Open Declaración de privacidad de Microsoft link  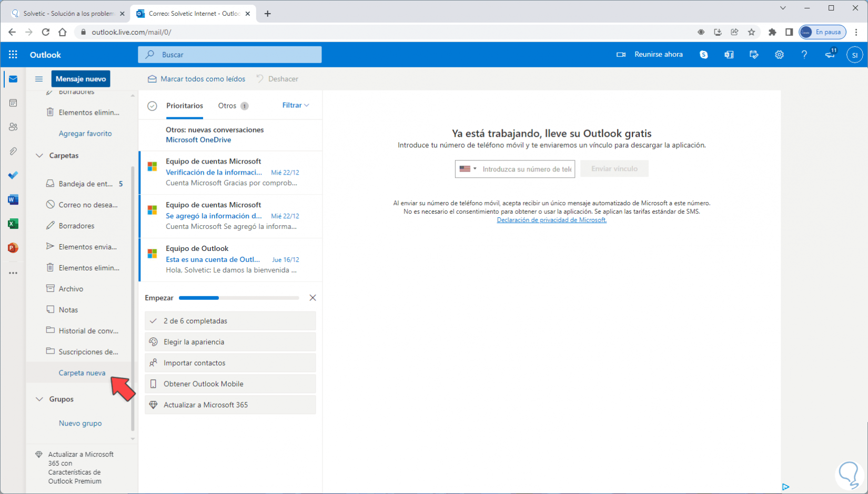click(x=552, y=220)
